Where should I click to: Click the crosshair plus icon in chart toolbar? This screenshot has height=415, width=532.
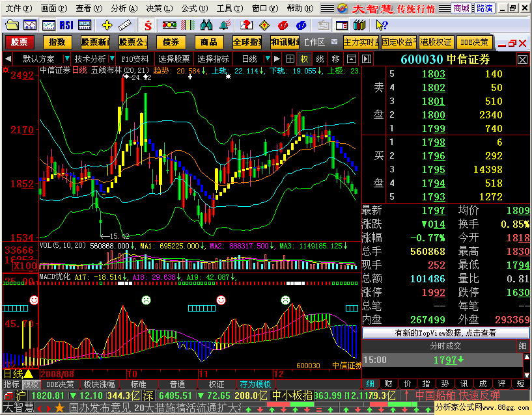(290, 59)
